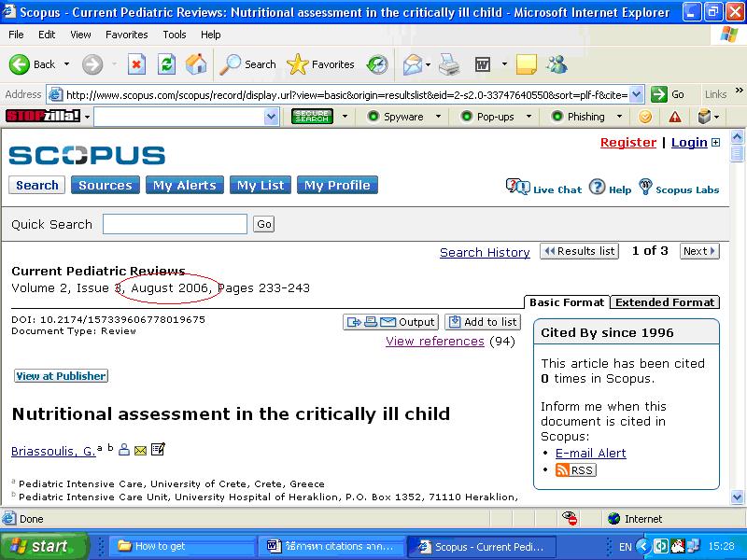
Task: Toggle STOPzilla Pop-ups blocking
Action: point(487,117)
